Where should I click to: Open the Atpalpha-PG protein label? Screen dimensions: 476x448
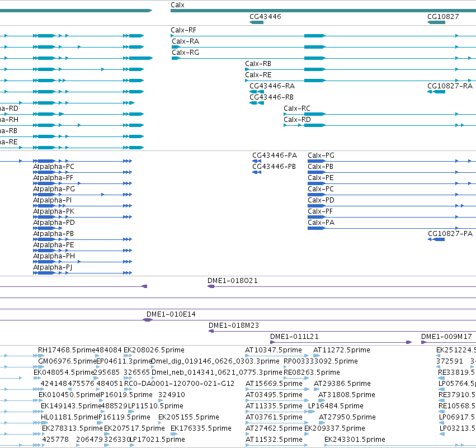pos(54,189)
